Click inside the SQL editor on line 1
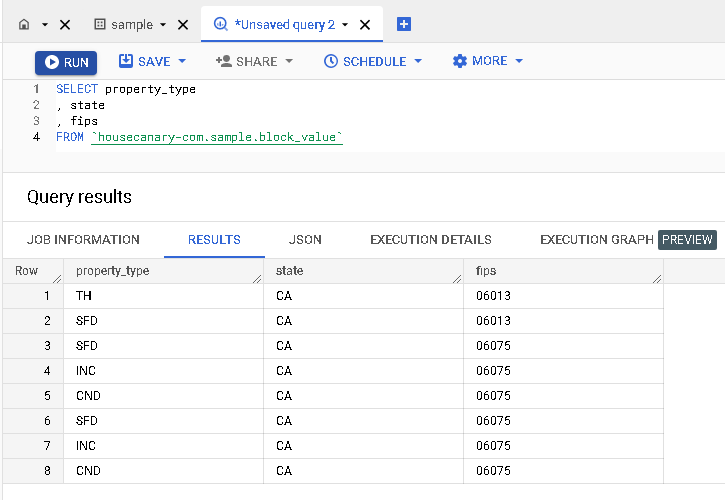Viewport: 725px width, 500px height. 300,89
